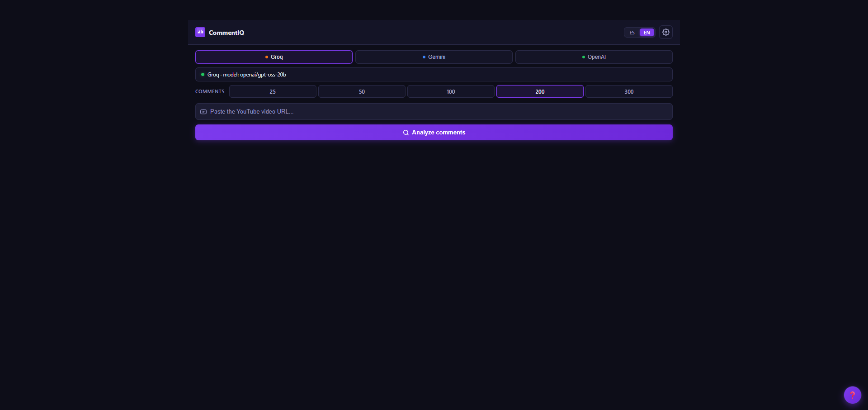Select the Gemini provider tab
The width and height of the screenshot is (868, 410).
pyautogui.click(x=434, y=57)
